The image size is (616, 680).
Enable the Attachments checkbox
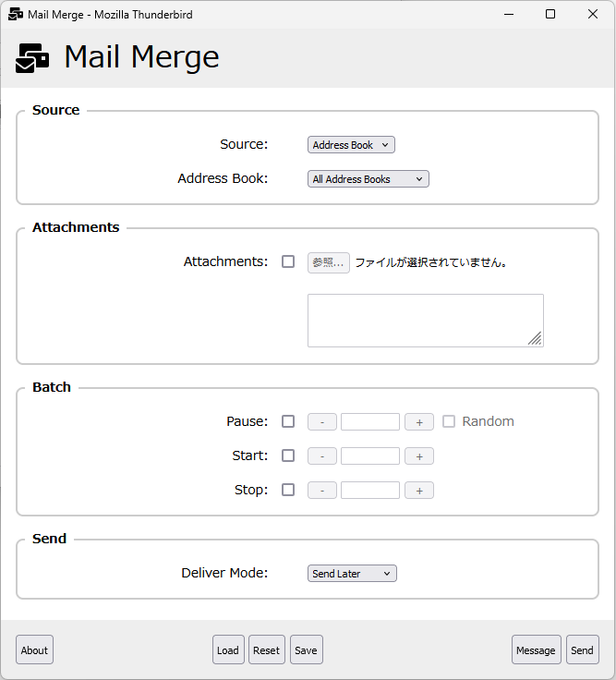288,261
